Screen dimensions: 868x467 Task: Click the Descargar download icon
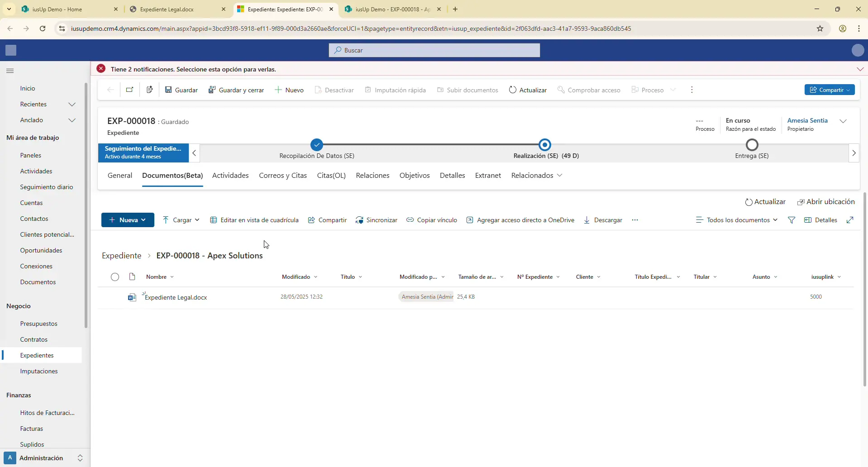587,220
